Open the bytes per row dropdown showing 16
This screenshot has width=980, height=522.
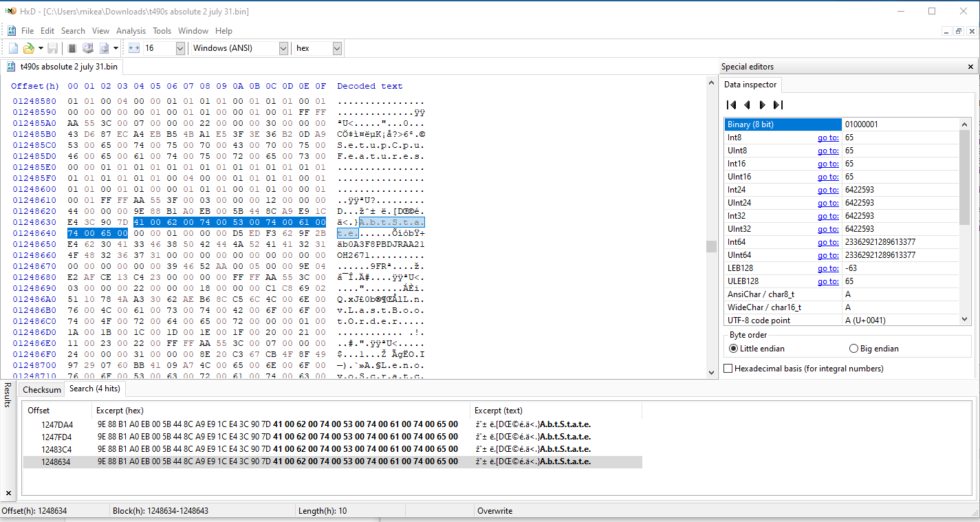point(180,48)
